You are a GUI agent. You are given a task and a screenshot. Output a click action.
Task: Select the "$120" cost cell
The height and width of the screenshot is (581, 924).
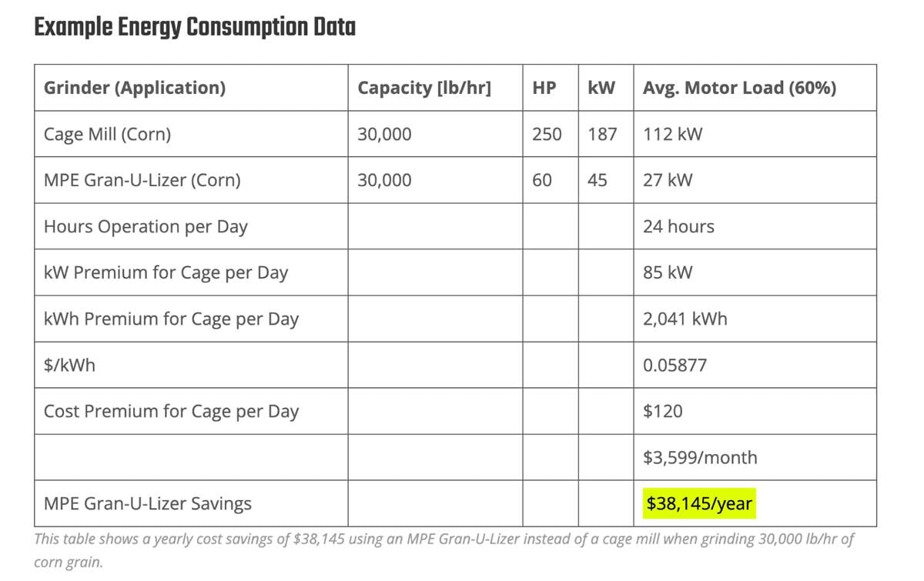(662, 411)
